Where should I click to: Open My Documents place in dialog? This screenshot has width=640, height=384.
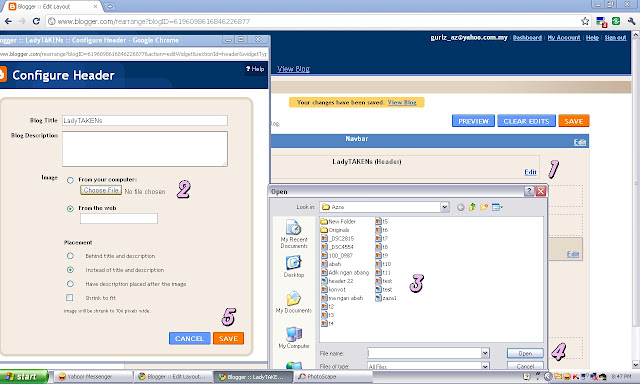tap(294, 302)
